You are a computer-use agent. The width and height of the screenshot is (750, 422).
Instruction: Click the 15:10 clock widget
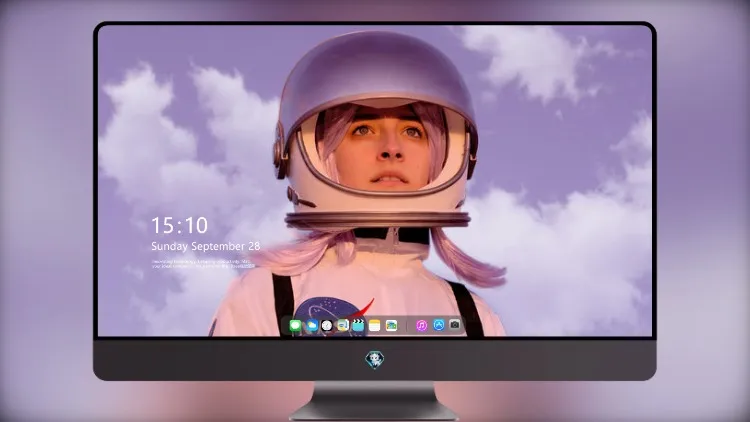tap(180, 225)
